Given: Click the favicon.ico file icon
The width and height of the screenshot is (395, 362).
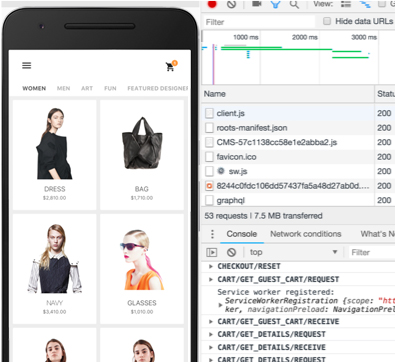Looking at the screenshot, I should (x=209, y=157).
